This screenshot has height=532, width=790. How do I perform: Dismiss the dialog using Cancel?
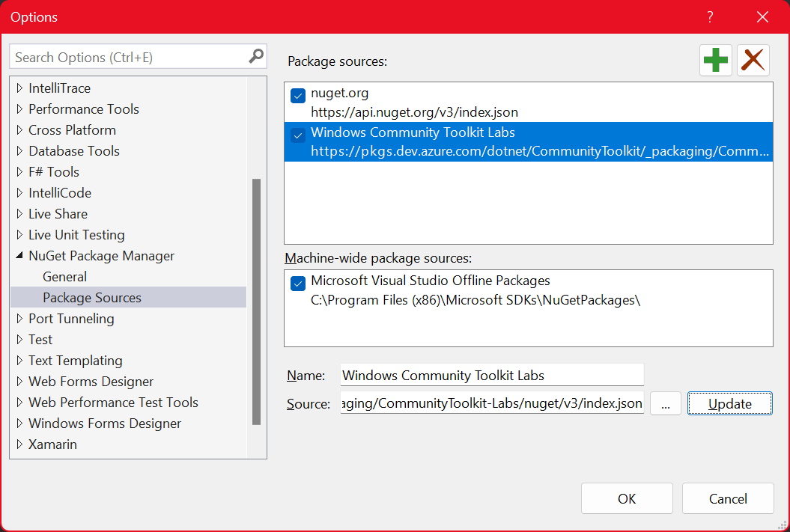point(727,498)
